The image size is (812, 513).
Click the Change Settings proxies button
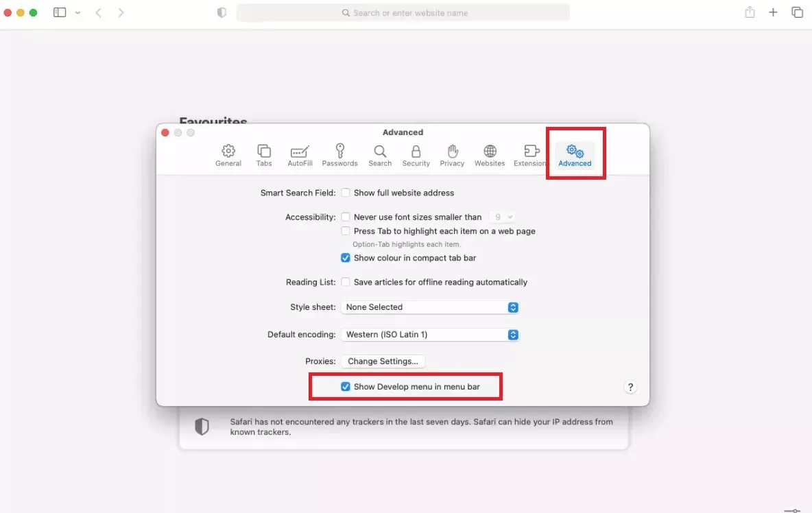(x=383, y=361)
